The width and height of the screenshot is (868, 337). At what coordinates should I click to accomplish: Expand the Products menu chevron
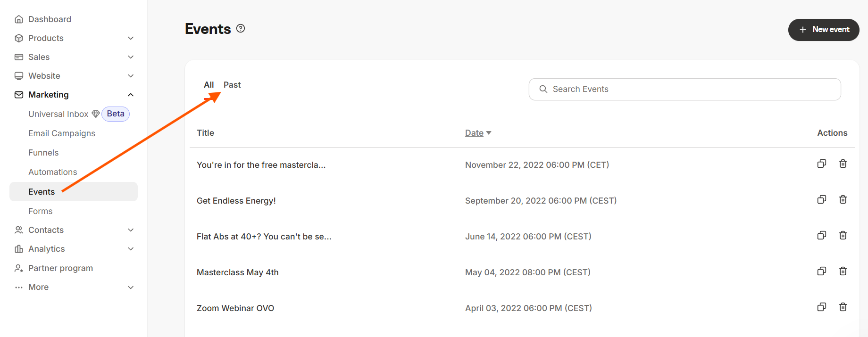[131, 38]
